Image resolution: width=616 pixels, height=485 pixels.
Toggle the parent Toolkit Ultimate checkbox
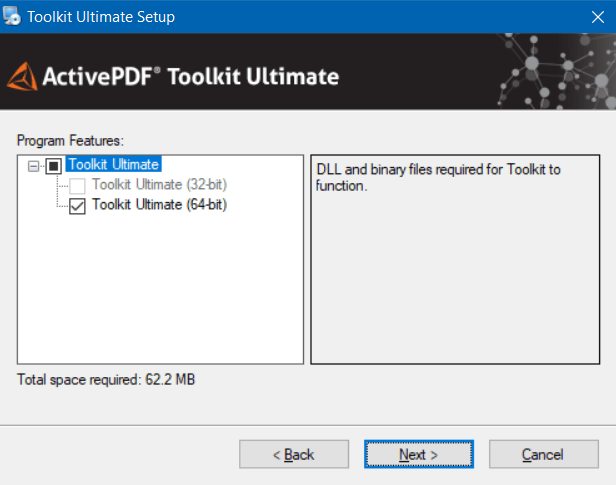click(x=54, y=166)
